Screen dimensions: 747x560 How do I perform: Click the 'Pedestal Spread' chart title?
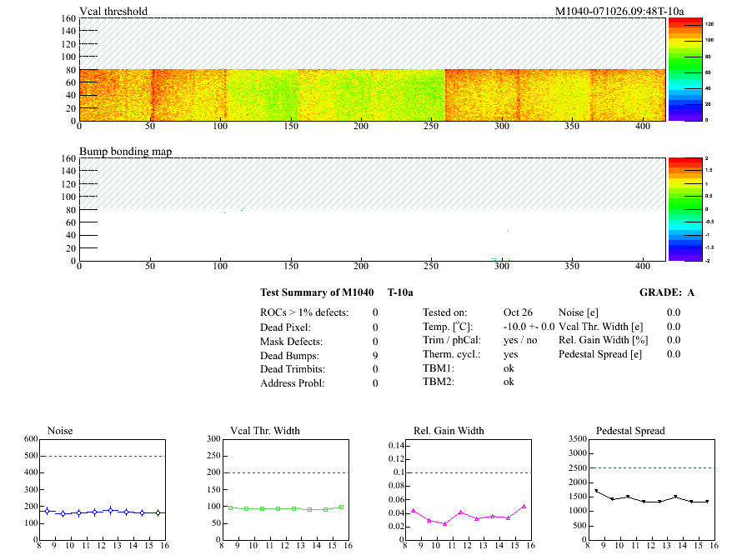[630, 431]
